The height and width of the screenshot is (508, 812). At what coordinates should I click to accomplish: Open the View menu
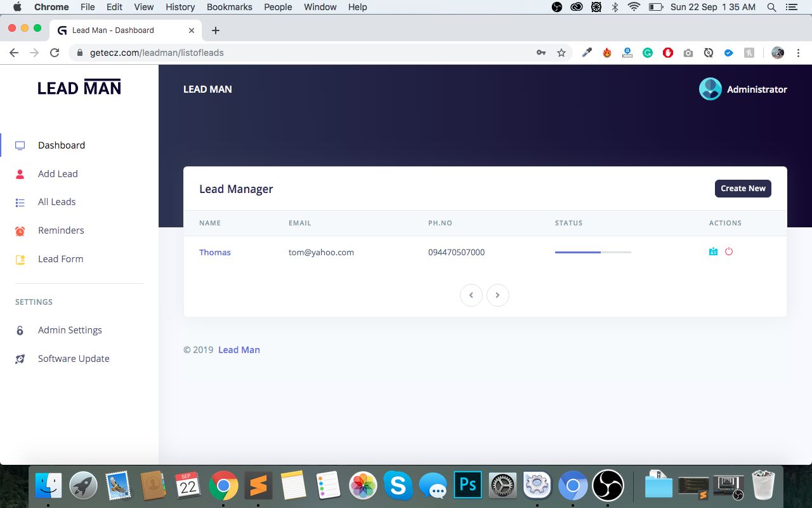click(x=144, y=7)
